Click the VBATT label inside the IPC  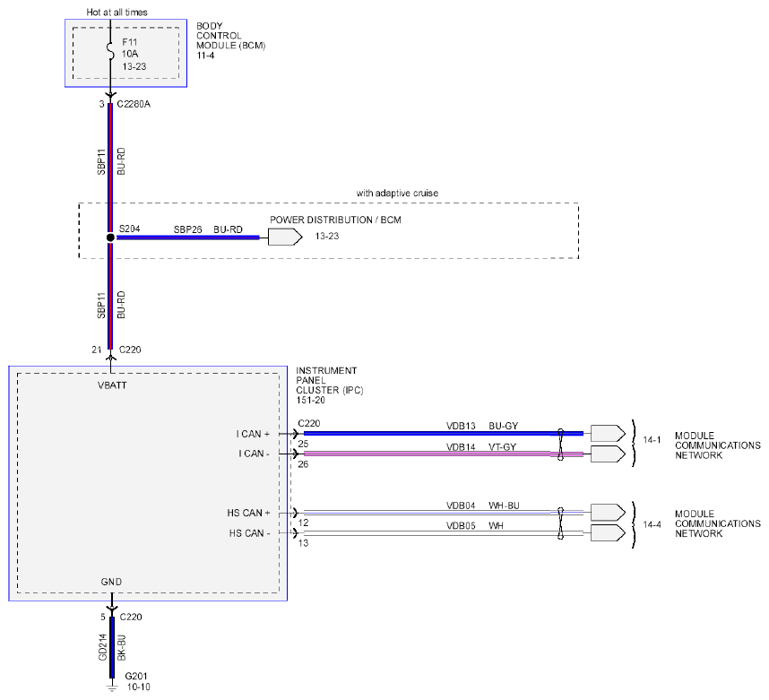pos(112,385)
